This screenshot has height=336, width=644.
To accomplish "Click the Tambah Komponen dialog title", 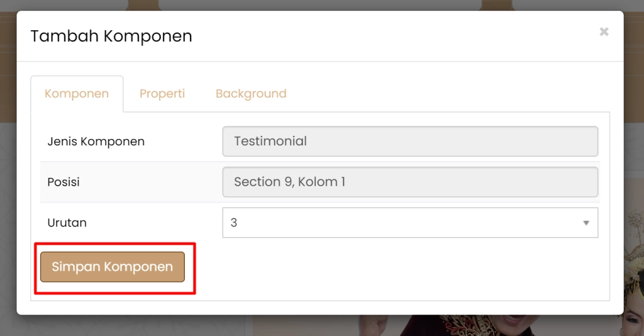I will pyautogui.click(x=111, y=36).
